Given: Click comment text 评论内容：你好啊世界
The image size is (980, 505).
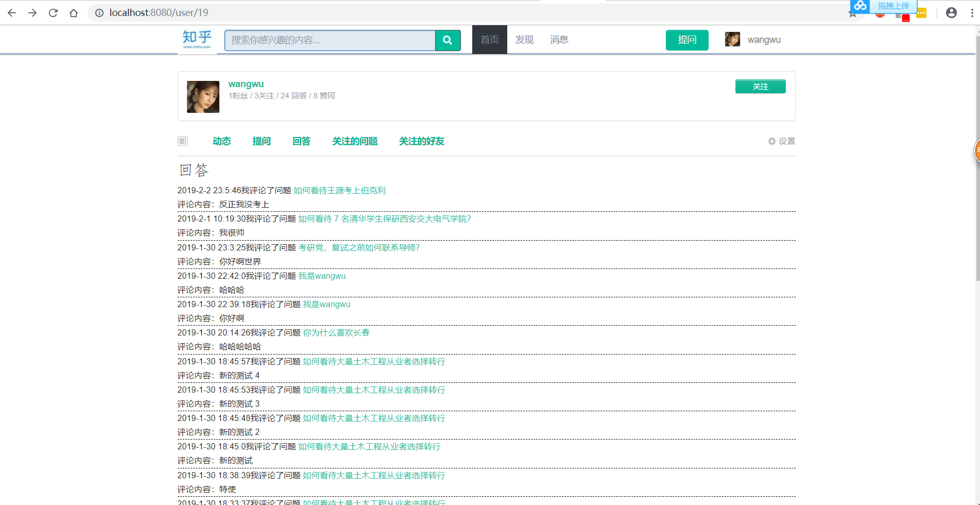Looking at the screenshot, I should 219,262.
